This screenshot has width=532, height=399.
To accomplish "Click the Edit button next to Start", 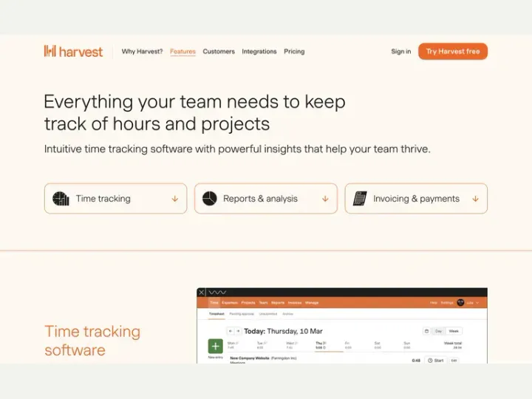I will click(x=454, y=361).
